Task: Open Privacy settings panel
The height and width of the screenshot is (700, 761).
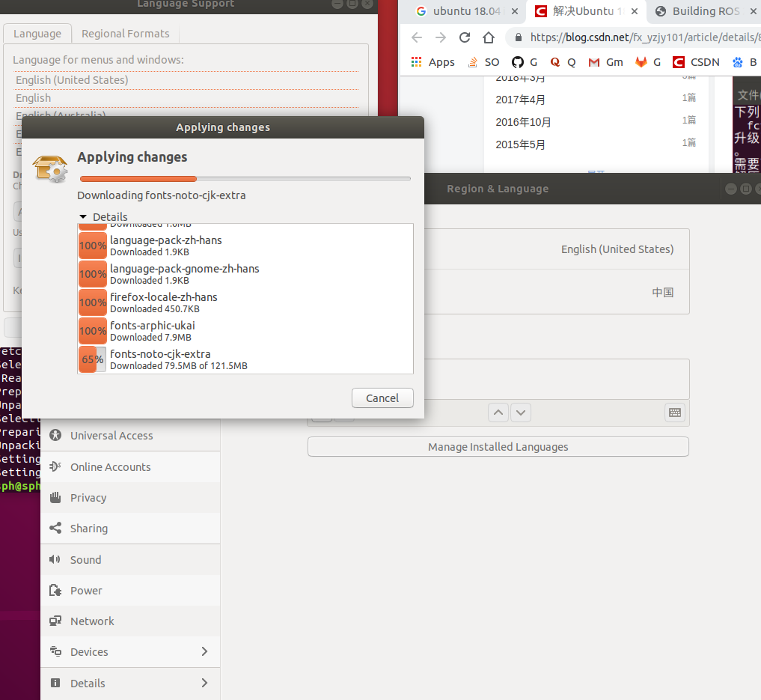Action: click(x=130, y=498)
